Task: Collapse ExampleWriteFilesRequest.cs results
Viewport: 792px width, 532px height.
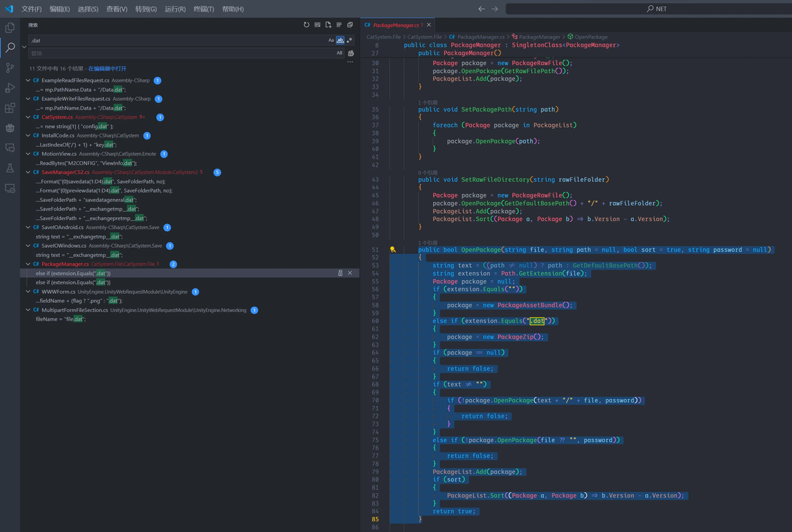Action: 29,98
